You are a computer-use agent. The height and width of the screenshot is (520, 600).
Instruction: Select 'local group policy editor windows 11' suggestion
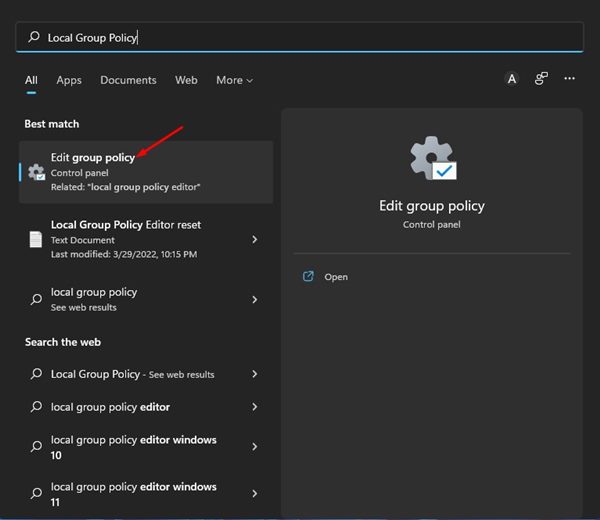[133, 493]
